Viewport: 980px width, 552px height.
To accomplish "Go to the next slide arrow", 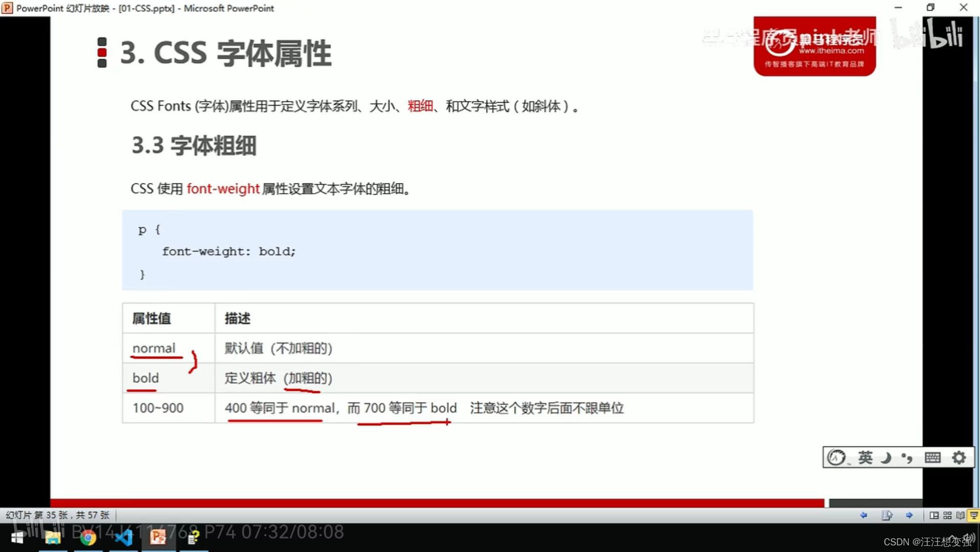I will (909, 515).
